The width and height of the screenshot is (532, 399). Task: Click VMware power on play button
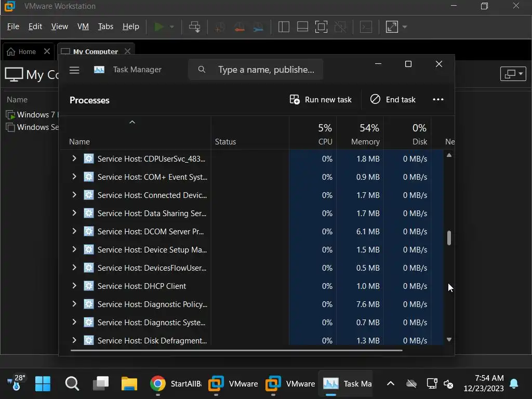(159, 27)
